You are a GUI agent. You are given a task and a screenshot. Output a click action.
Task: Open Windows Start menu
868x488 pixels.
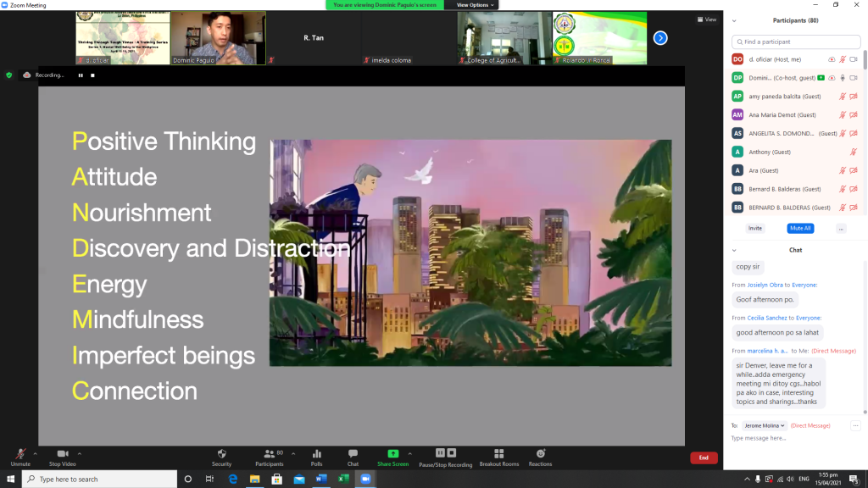(x=10, y=480)
